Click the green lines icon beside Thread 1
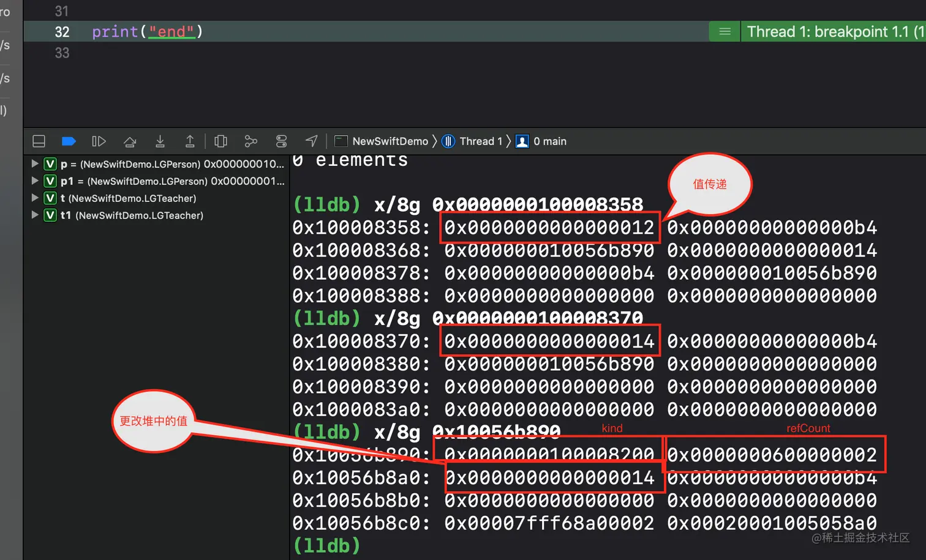The width and height of the screenshot is (926, 560). (725, 32)
